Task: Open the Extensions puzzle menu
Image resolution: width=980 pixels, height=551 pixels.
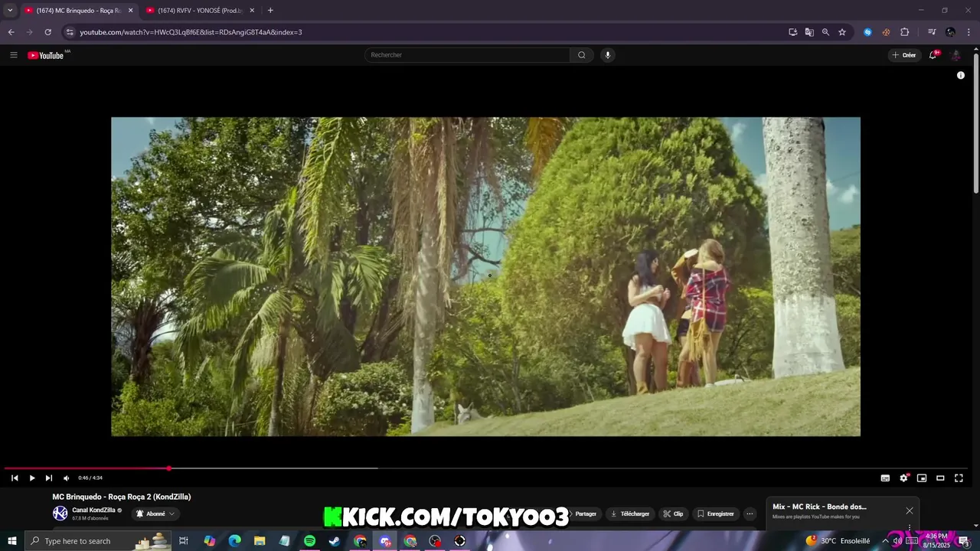Action: tap(904, 32)
